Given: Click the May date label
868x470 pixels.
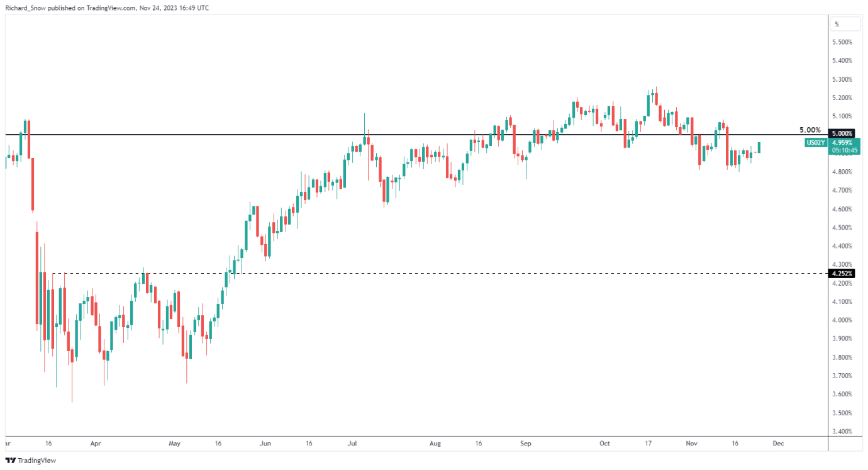Looking at the screenshot, I should point(174,443).
